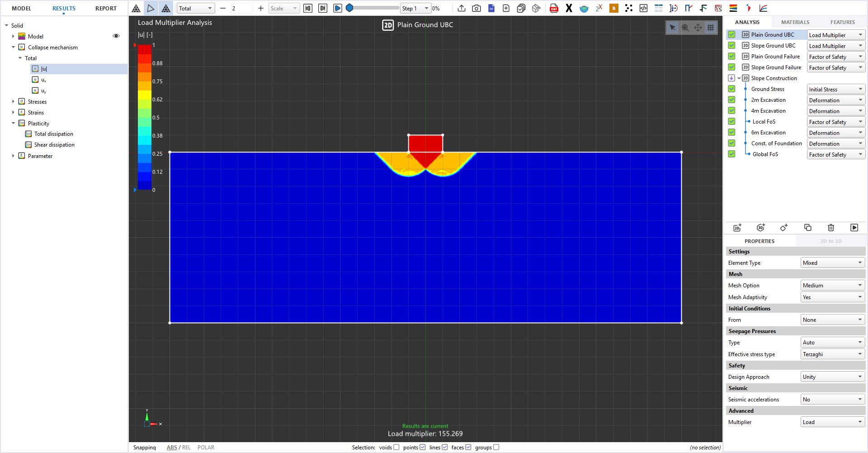The image size is (868, 453).
Task: Open the Design Approach dropdown
Action: (x=833, y=377)
